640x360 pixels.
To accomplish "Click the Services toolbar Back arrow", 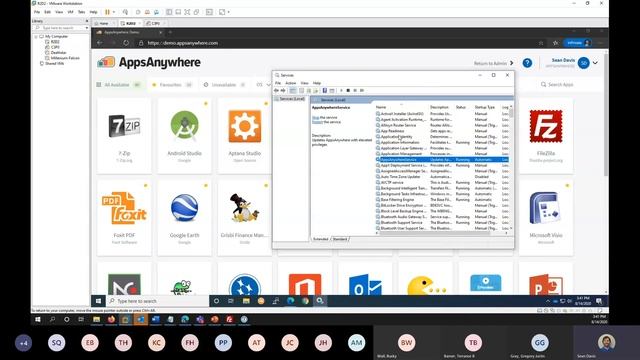I will point(276,90).
